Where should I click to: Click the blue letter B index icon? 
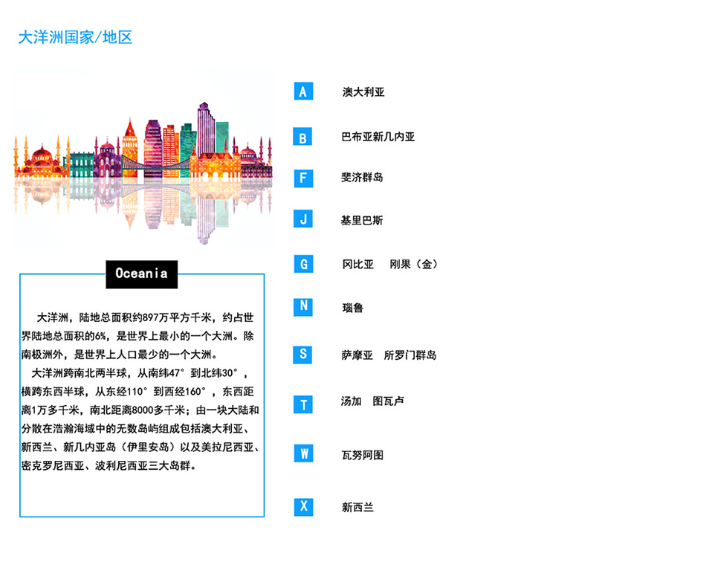pyautogui.click(x=302, y=138)
